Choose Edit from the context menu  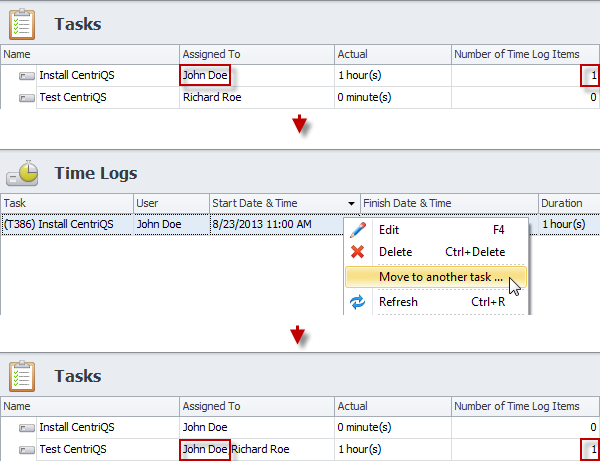tap(389, 229)
